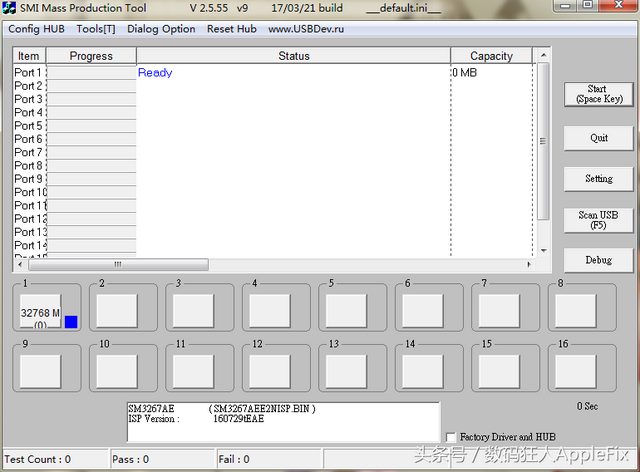
Task: Click the Start (Space Key) button
Action: click(x=599, y=94)
